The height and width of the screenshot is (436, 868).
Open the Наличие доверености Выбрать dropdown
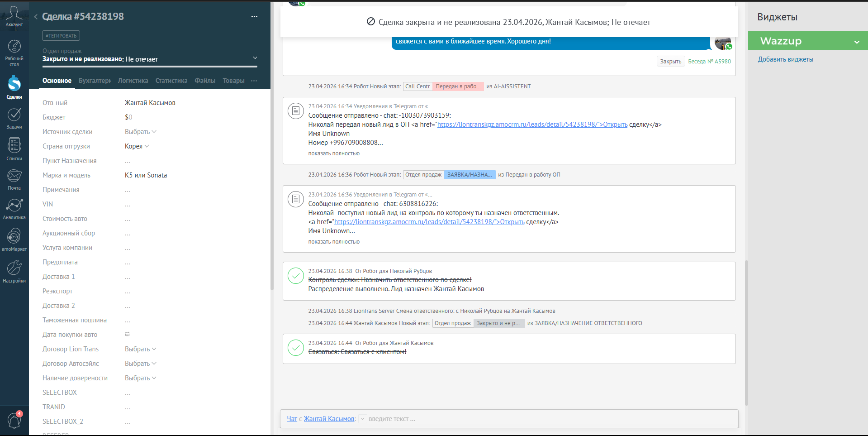141,378
